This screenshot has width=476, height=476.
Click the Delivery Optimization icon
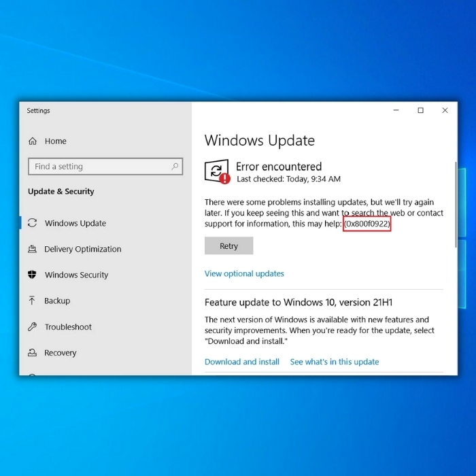pyautogui.click(x=32, y=249)
